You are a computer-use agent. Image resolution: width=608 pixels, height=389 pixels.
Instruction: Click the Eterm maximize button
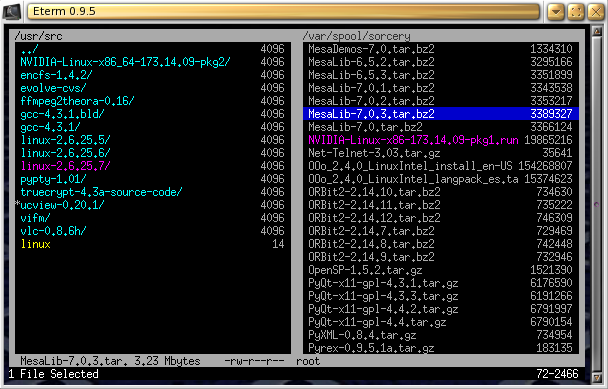pyautogui.click(x=575, y=12)
